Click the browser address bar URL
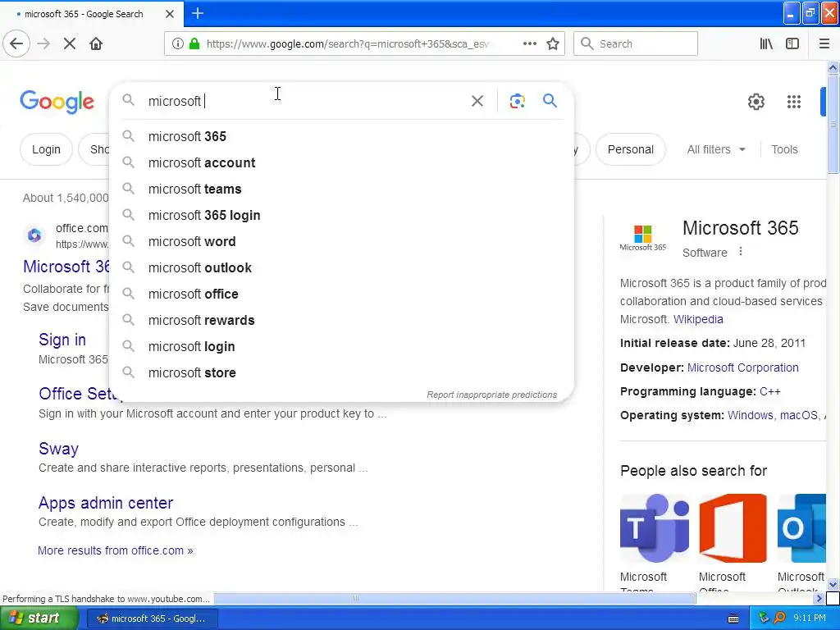This screenshot has width=840, height=630. pos(348,43)
